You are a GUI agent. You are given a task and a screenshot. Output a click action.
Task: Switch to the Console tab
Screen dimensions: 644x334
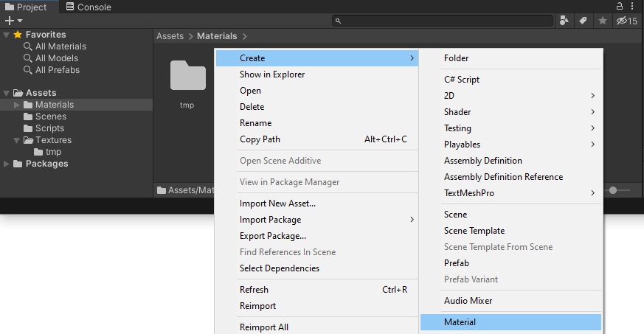tap(89, 7)
